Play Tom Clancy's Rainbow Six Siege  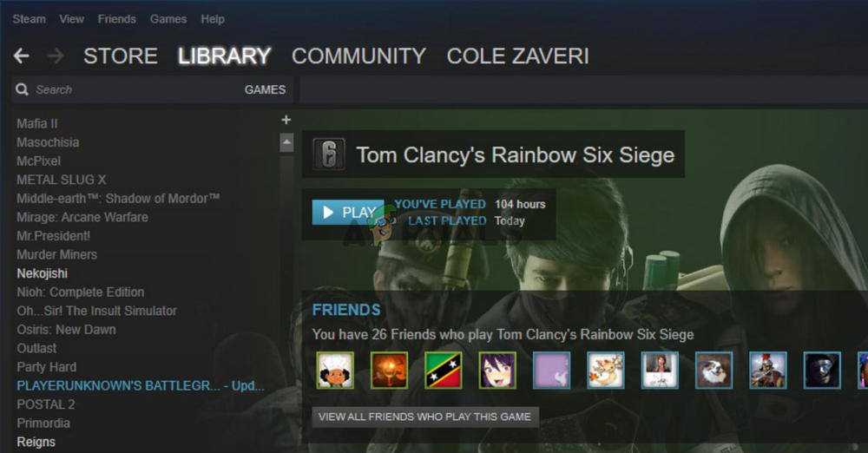(x=348, y=213)
